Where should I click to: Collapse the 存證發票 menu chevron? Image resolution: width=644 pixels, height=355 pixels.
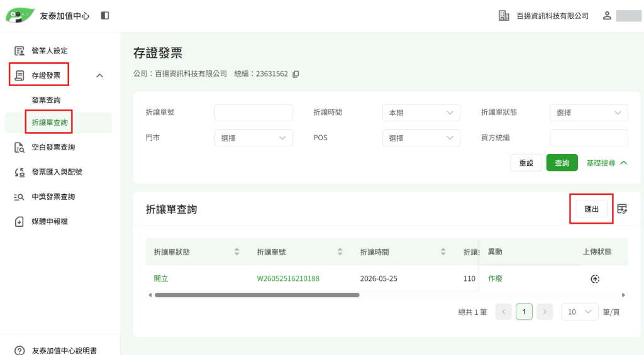100,75
